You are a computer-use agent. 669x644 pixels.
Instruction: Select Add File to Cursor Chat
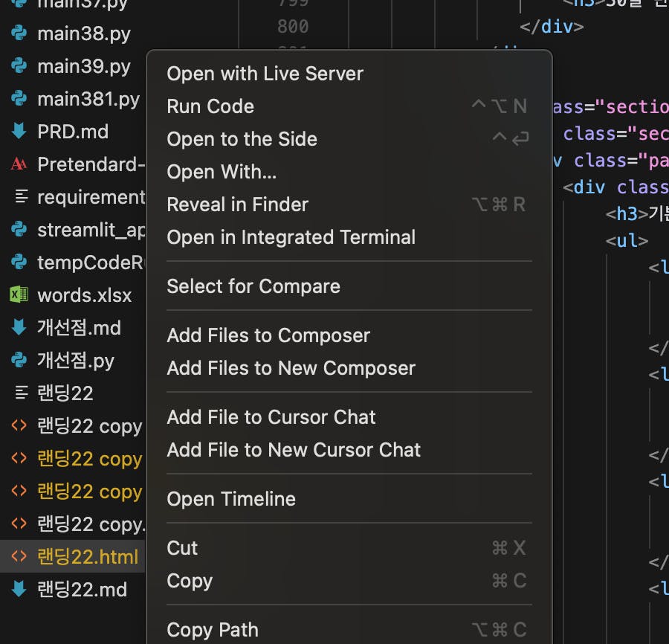point(271,417)
